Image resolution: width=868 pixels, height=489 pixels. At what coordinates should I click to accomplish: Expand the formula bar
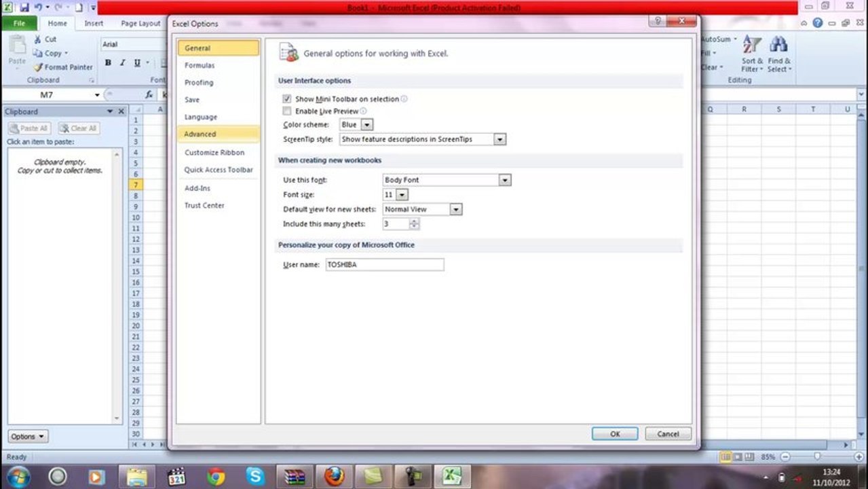[860, 95]
